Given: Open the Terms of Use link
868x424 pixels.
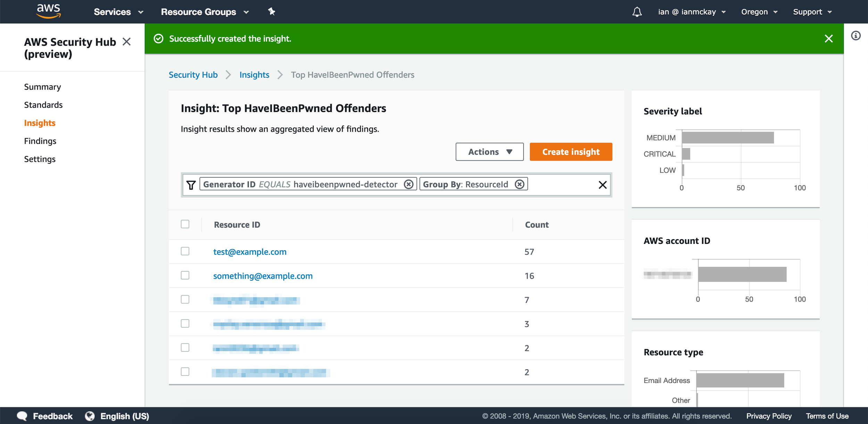Looking at the screenshot, I should pyautogui.click(x=827, y=416).
